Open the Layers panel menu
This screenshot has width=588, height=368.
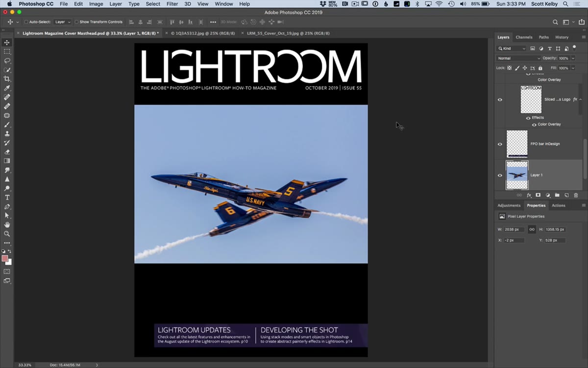pyautogui.click(x=583, y=37)
